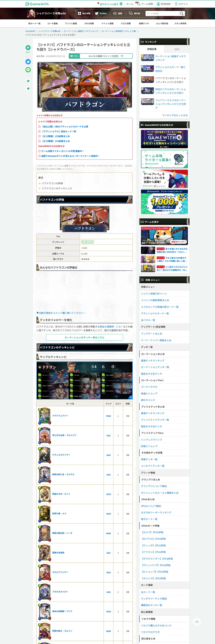Select the 攻略記事 ranking tab
The image size is (215, 644).
(x=152, y=49)
